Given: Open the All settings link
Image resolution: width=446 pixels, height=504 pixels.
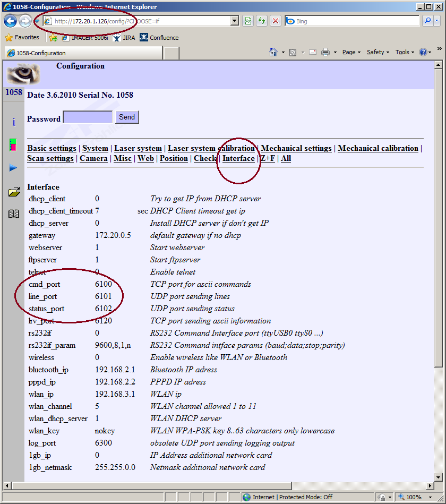Looking at the screenshot, I should click(x=286, y=158).
